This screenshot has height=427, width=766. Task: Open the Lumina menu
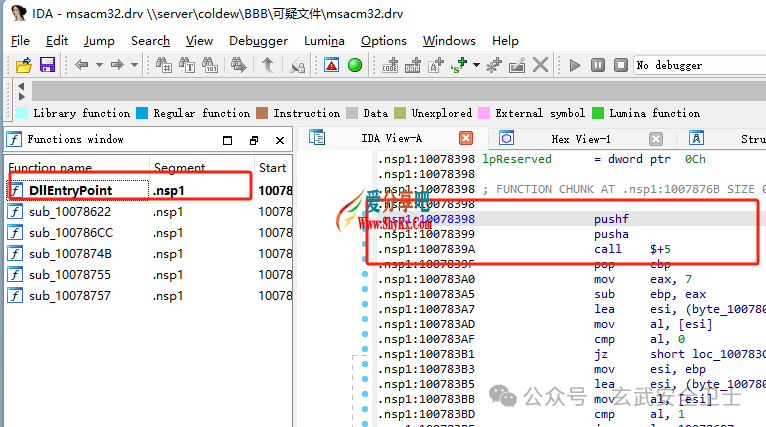[324, 41]
